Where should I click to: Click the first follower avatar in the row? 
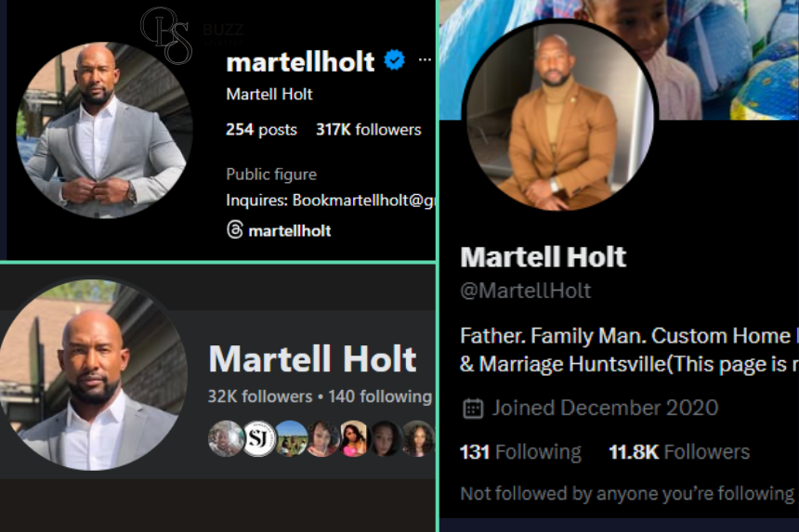[226, 438]
